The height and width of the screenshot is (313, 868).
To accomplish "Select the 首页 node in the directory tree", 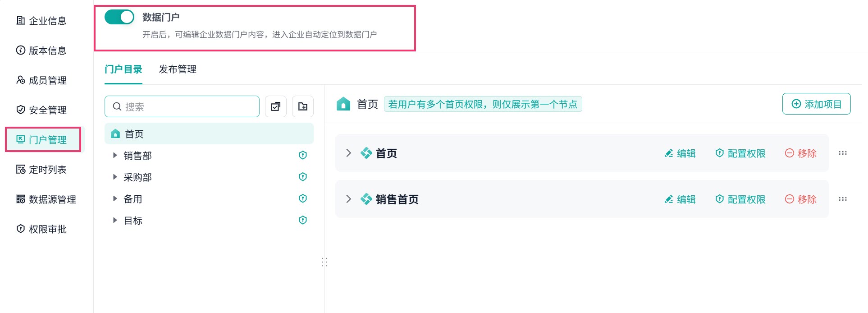I will pyautogui.click(x=209, y=133).
